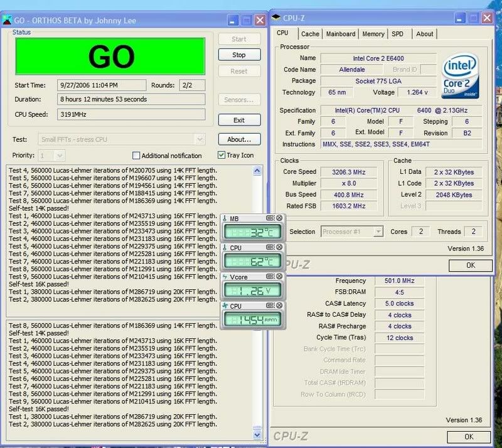This screenshot has height=448, width=502.
Task: Click the dock icon on CPU fan gadget
Action: [270, 306]
